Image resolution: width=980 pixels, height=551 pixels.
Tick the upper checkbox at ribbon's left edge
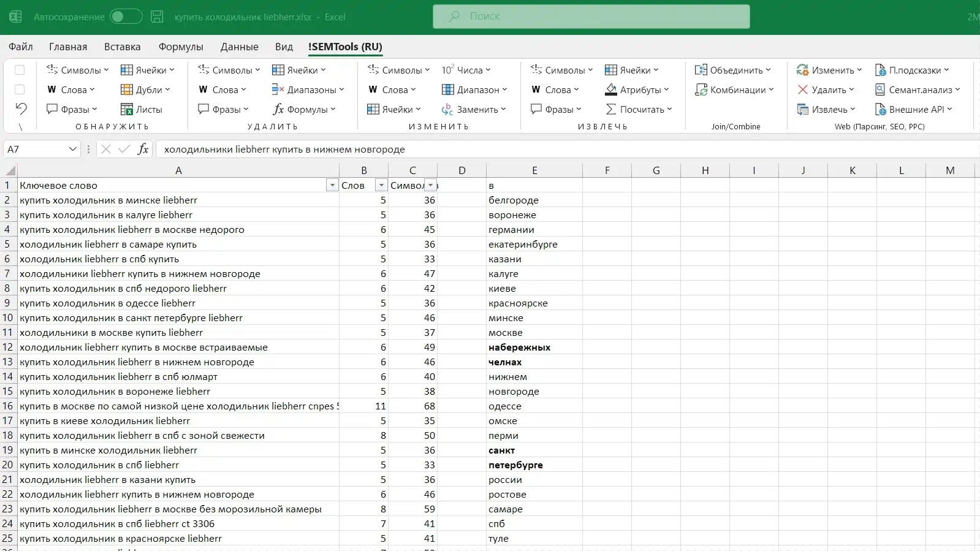click(20, 70)
